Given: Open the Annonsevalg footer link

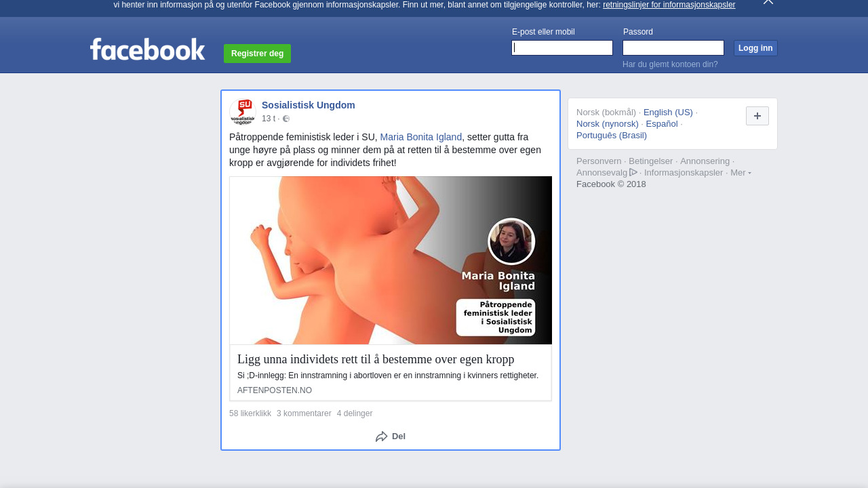Looking at the screenshot, I should tap(602, 173).
